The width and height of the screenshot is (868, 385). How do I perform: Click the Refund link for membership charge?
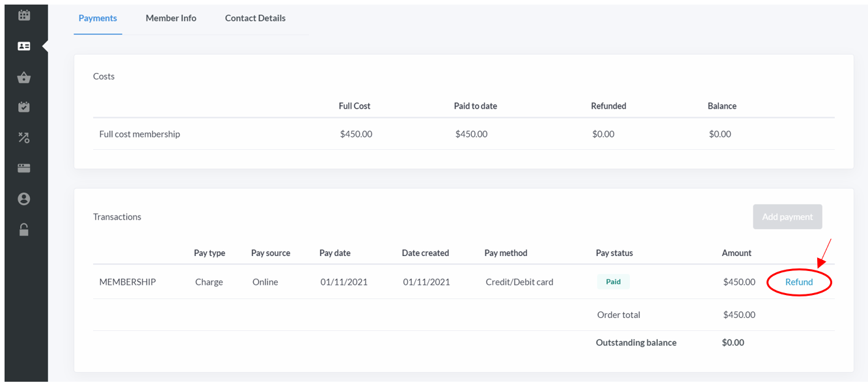click(x=799, y=282)
